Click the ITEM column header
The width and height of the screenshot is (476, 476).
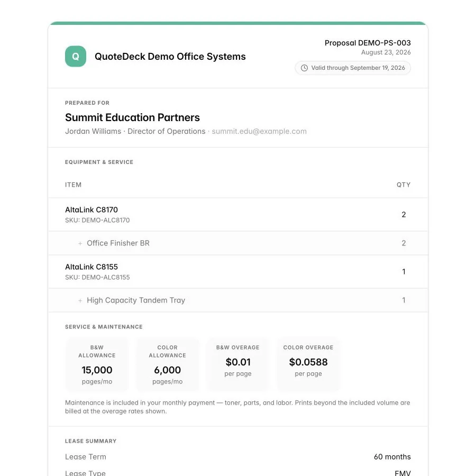coord(73,185)
